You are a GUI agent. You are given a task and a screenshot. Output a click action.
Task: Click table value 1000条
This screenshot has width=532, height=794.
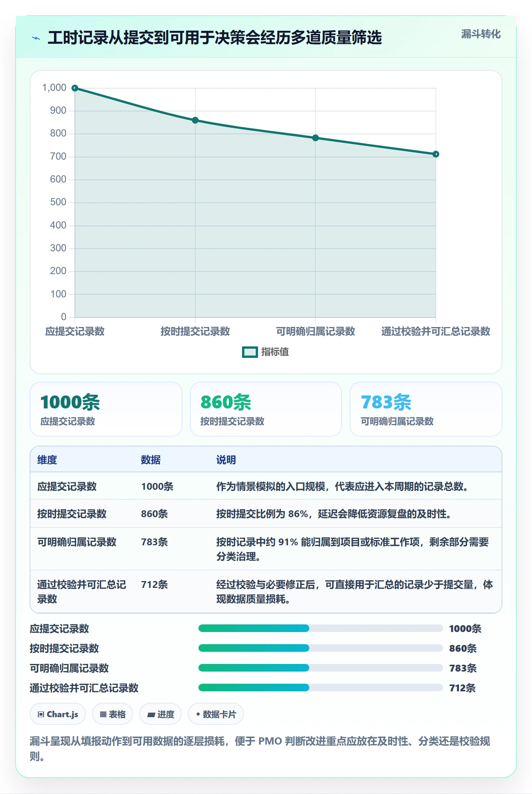tap(157, 486)
